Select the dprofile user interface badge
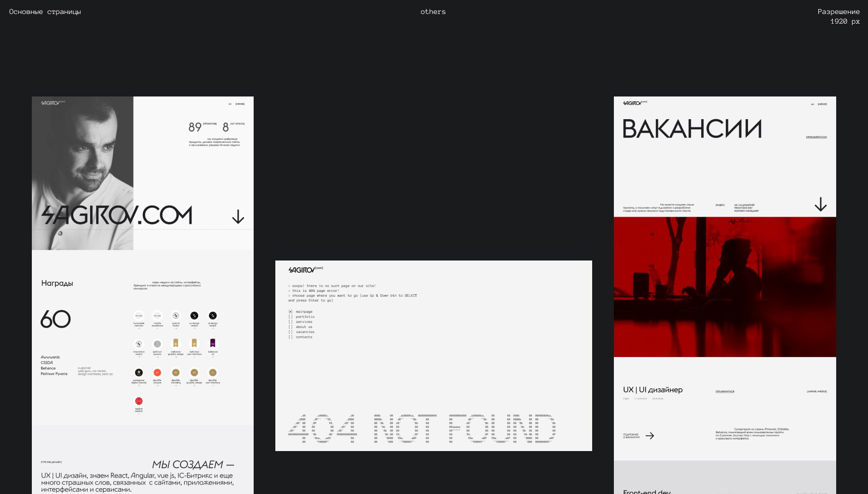Screen dimensions: 868x494 click(x=213, y=372)
